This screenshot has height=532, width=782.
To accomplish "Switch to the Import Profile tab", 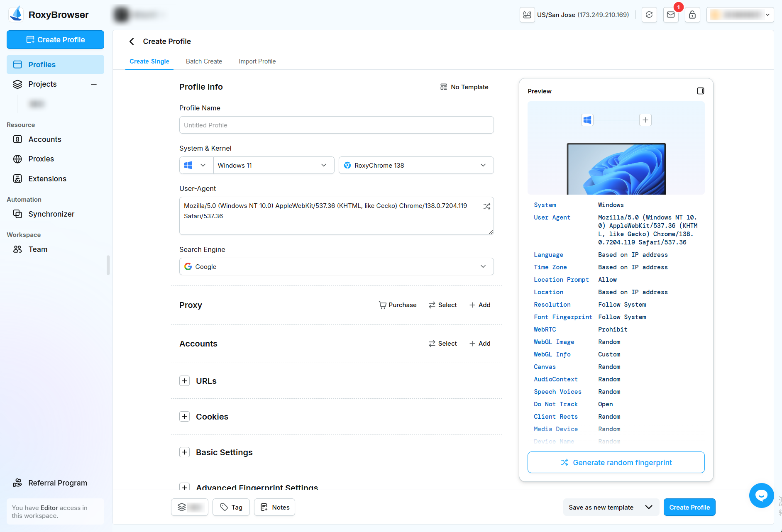I will 257,61.
